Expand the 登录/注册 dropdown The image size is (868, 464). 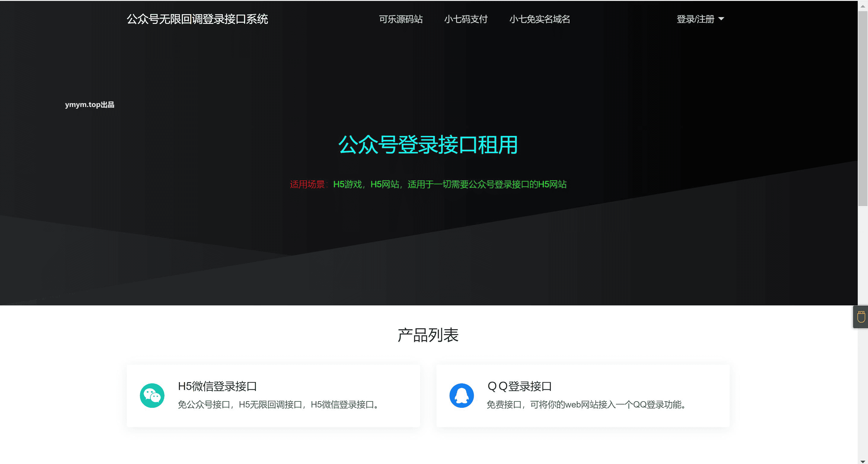(x=700, y=19)
